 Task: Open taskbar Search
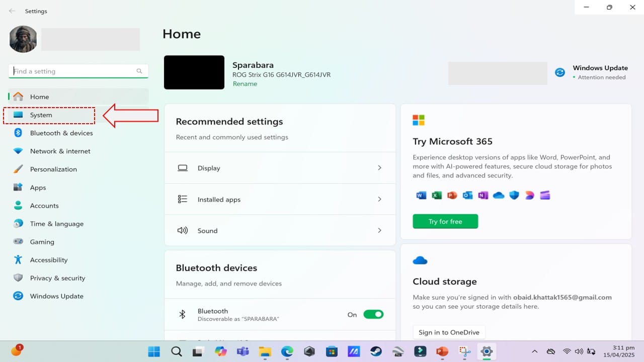(176, 351)
